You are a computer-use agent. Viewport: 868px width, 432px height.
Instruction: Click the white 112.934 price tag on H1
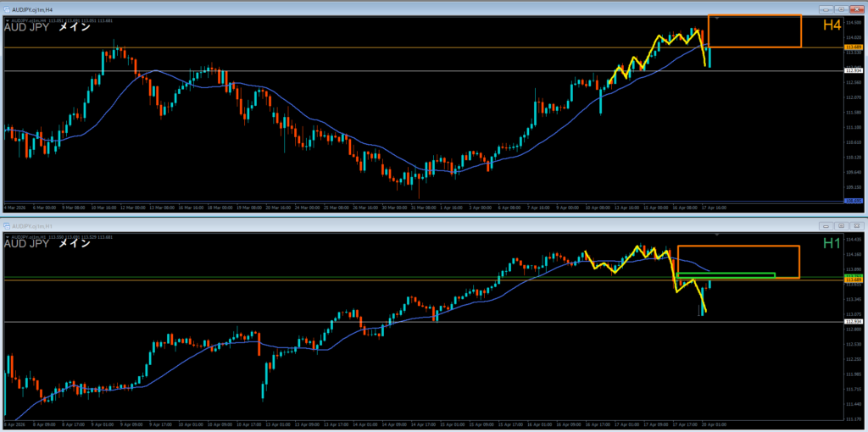click(x=854, y=322)
